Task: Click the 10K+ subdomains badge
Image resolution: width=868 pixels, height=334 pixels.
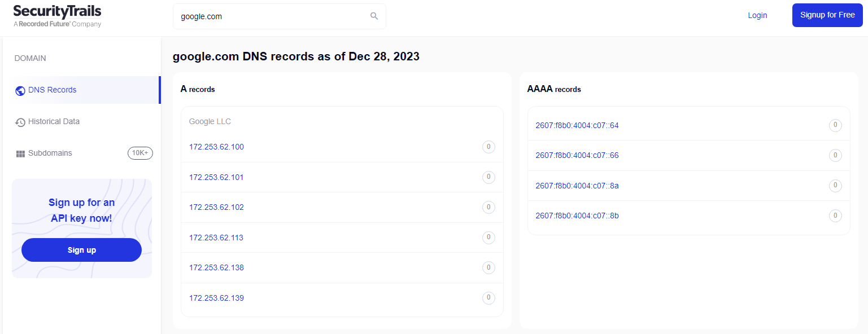Action: [140, 153]
